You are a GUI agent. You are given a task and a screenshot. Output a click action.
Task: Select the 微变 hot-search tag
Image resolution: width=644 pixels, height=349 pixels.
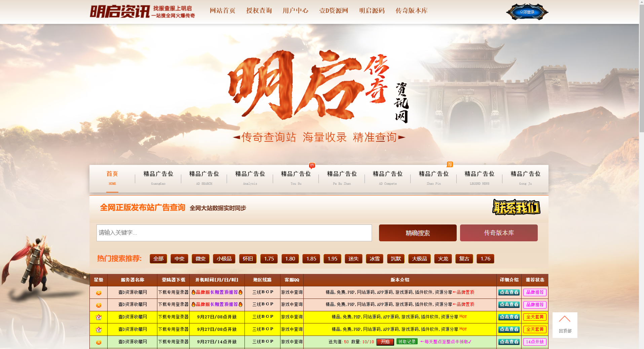pyautogui.click(x=200, y=259)
